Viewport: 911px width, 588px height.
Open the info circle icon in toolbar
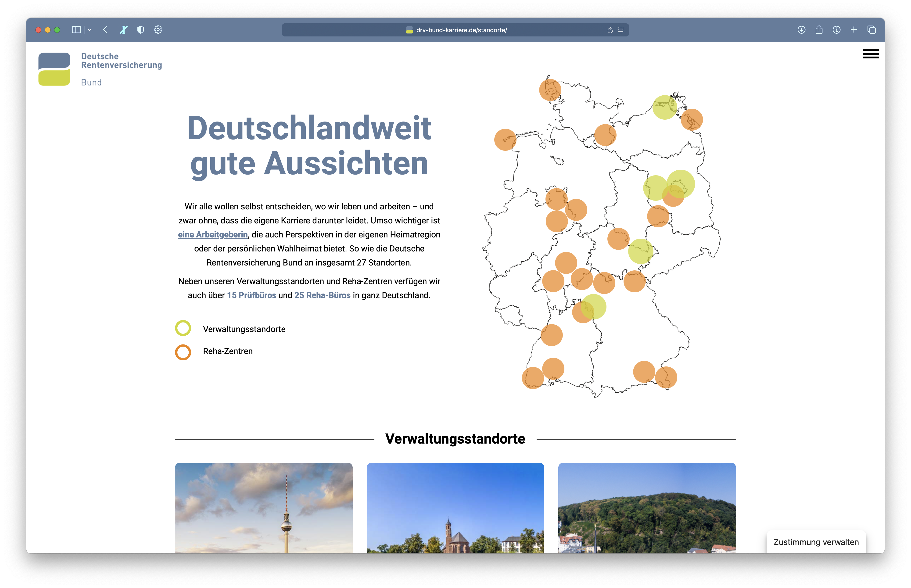(x=836, y=30)
